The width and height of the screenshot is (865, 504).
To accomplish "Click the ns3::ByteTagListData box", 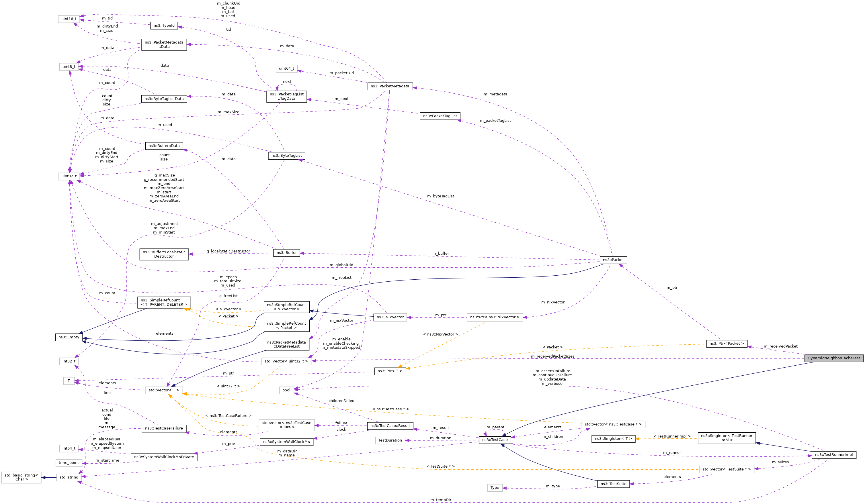I will click(164, 99).
